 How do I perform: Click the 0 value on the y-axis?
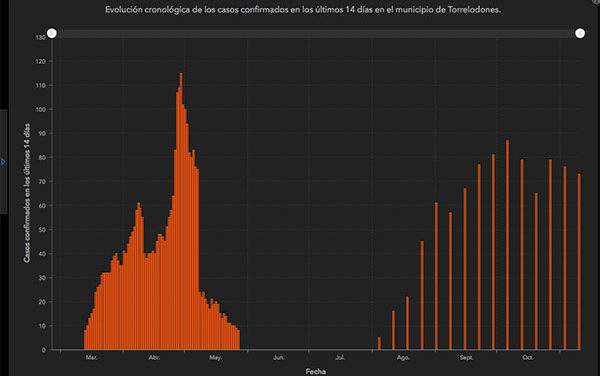coord(44,350)
